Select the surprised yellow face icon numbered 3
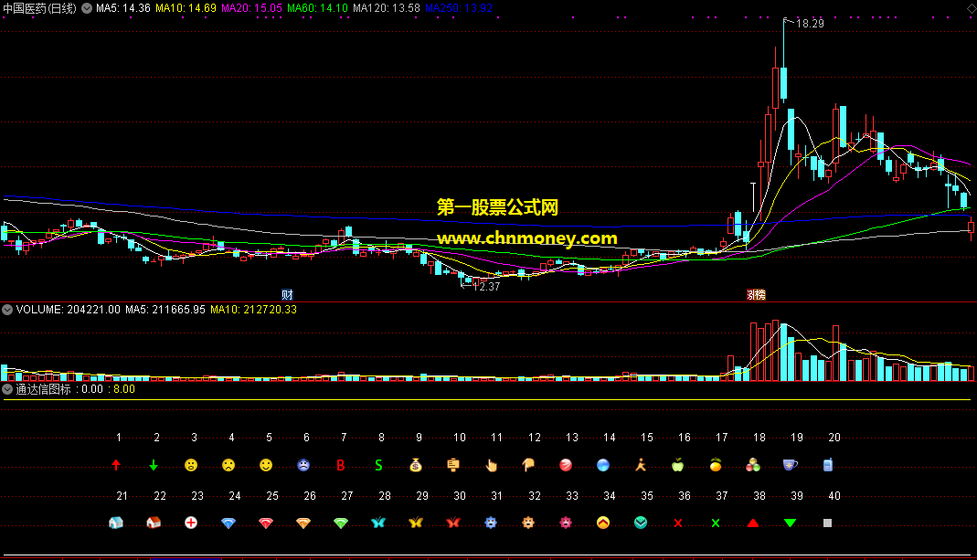Screen dimensions: 977x560 click(191, 465)
